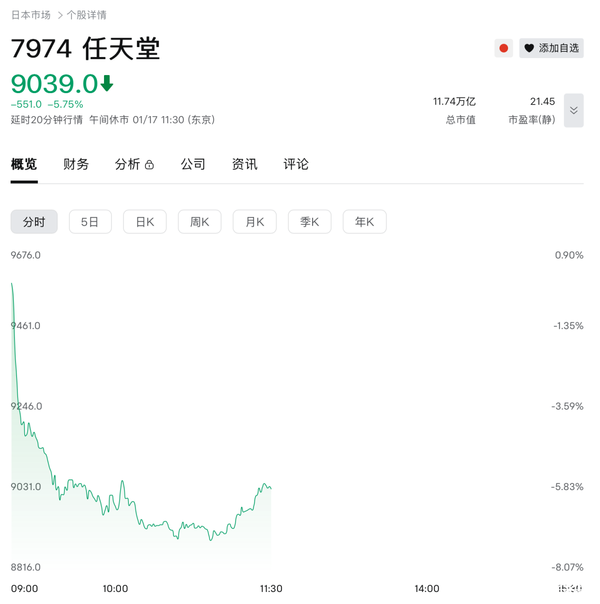Choose 周K chart interval
The width and height of the screenshot is (600, 604).
coord(200,222)
